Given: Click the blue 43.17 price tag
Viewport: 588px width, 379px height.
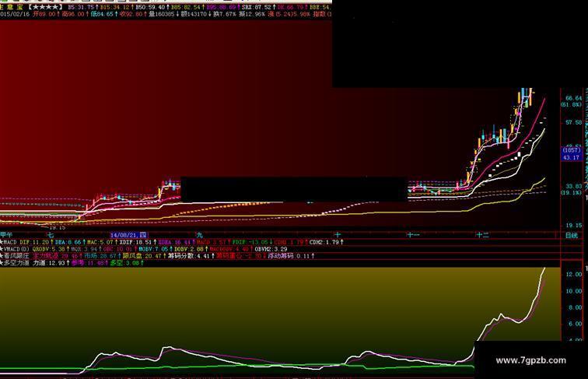Looking at the screenshot, I should point(571,158).
